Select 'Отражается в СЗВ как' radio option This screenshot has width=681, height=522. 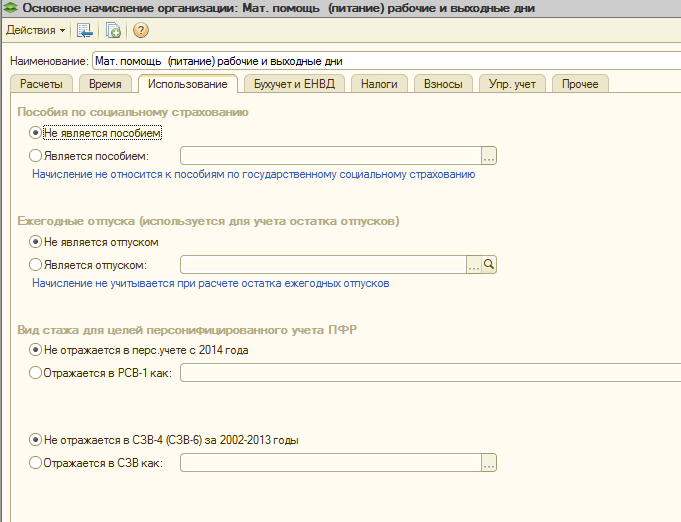click(37, 463)
